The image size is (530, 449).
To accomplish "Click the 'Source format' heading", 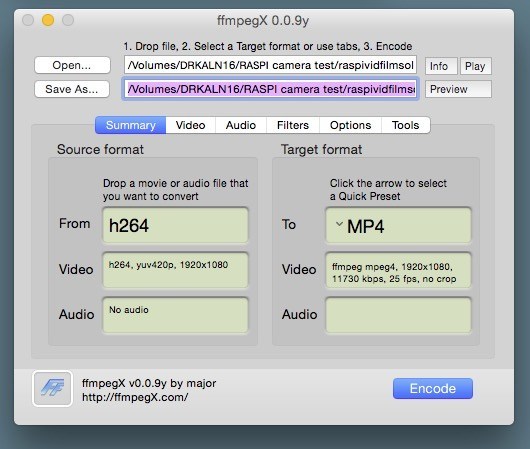I will pyautogui.click(x=100, y=149).
